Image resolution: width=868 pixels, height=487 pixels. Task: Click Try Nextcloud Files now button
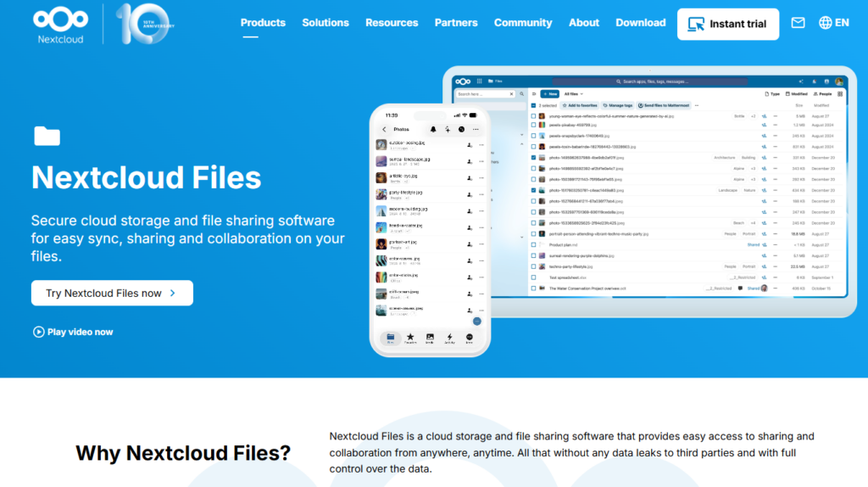(112, 293)
